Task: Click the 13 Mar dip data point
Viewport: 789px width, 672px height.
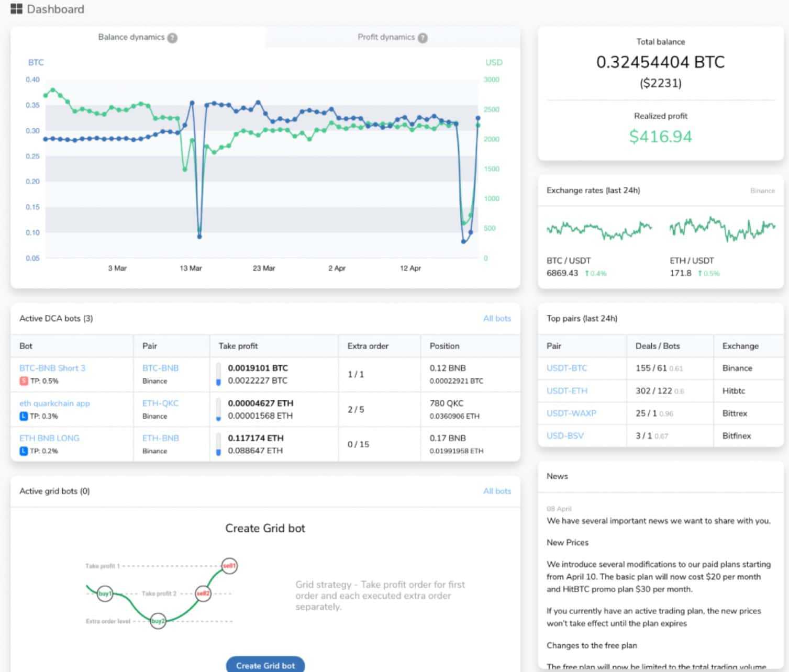Action: tap(199, 236)
